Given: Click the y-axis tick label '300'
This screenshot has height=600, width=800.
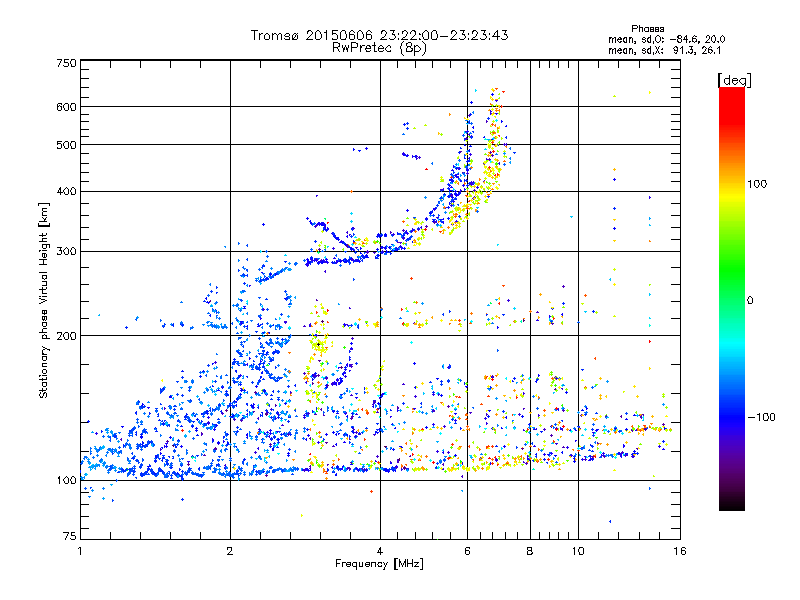Looking at the screenshot, I should pos(66,252).
